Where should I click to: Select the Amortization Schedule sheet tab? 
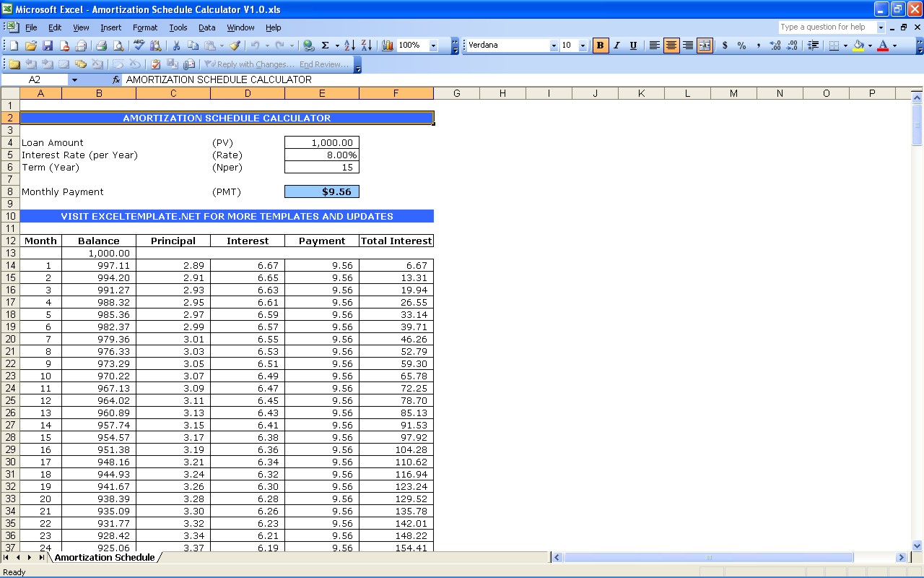pos(105,557)
